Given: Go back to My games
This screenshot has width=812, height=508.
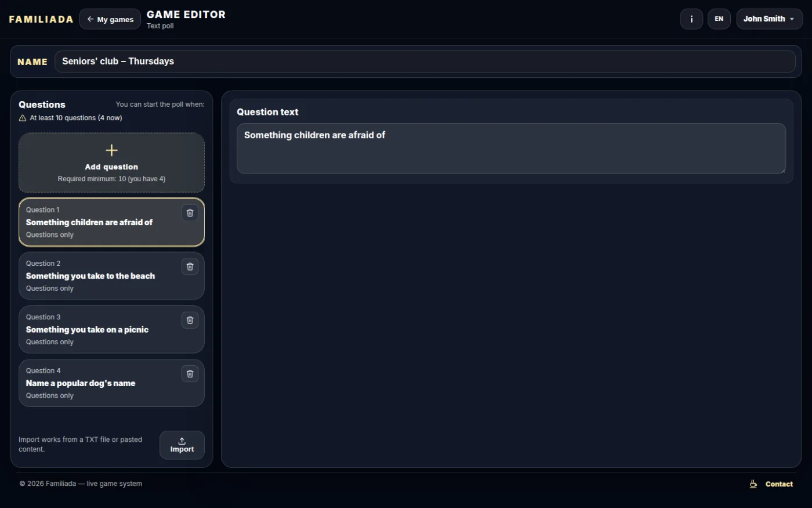Looking at the screenshot, I should (x=110, y=19).
